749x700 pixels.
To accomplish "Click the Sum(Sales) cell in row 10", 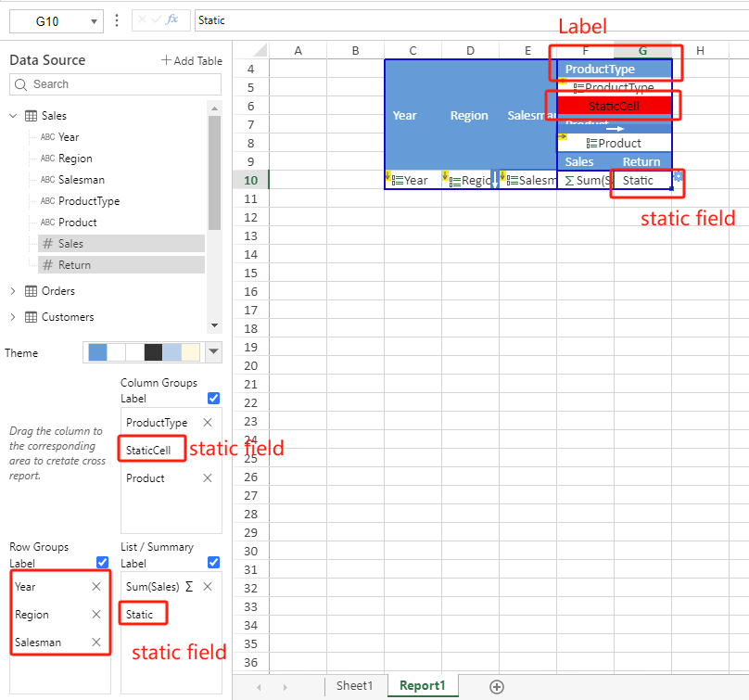I will pyautogui.click(x=586, y=180).
